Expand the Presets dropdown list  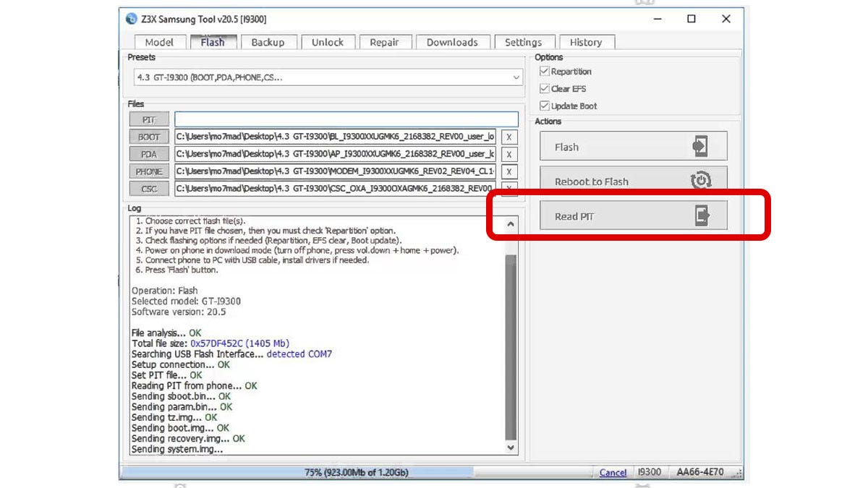pos(516,77)
